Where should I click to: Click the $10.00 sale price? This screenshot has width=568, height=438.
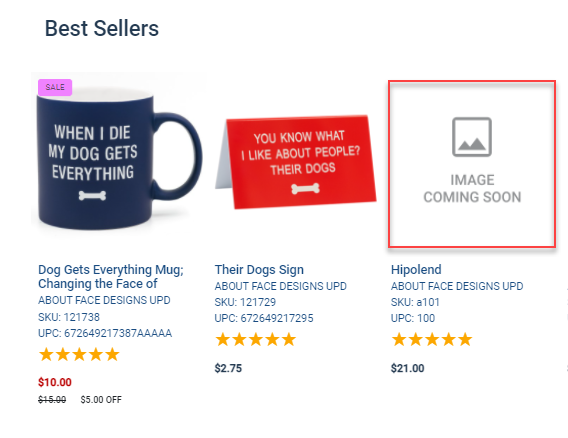(55, 382)
